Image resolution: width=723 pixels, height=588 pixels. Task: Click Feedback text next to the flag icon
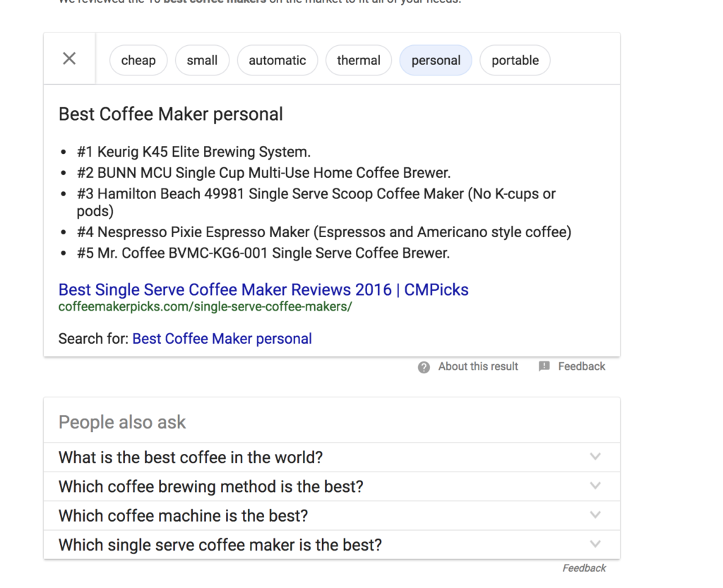coord(582,366)
